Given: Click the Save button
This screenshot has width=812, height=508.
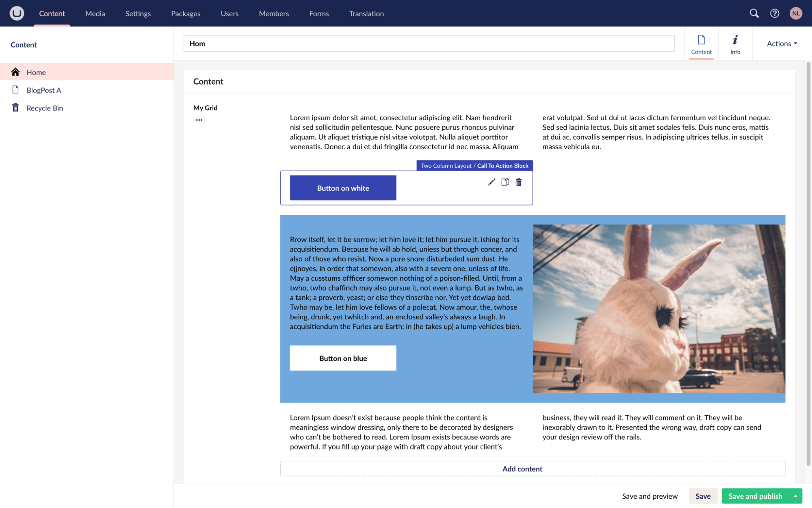Looking at the screenshot, I should 703,496.
